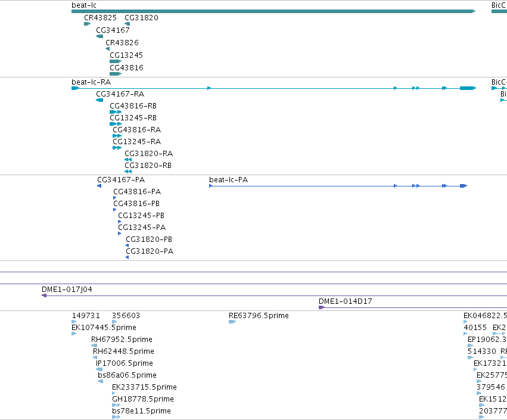The height and width of the screenshot is (420, 507).
Task: Click the CG13245 gene feature
Action: (x=116, y=61)
